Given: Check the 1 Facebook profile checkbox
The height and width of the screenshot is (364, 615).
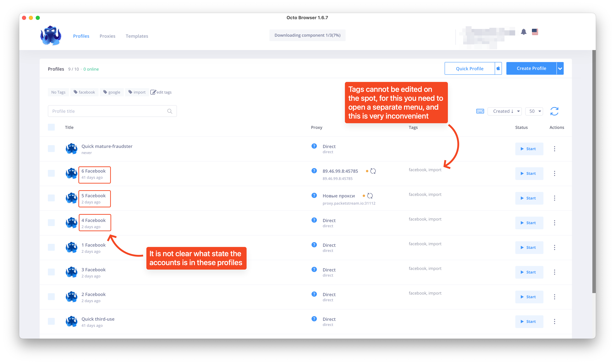Looking at the screenshot, I should [51, 247].
